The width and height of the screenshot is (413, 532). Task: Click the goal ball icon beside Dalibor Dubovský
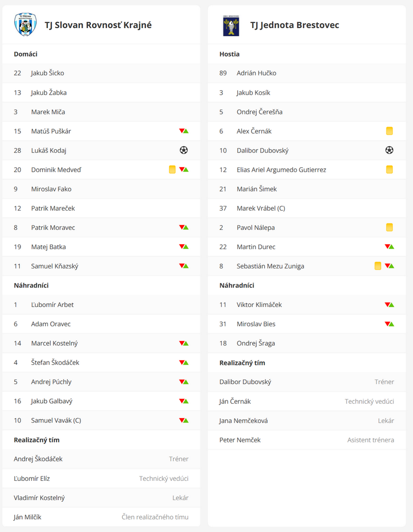tap(389, 150)
